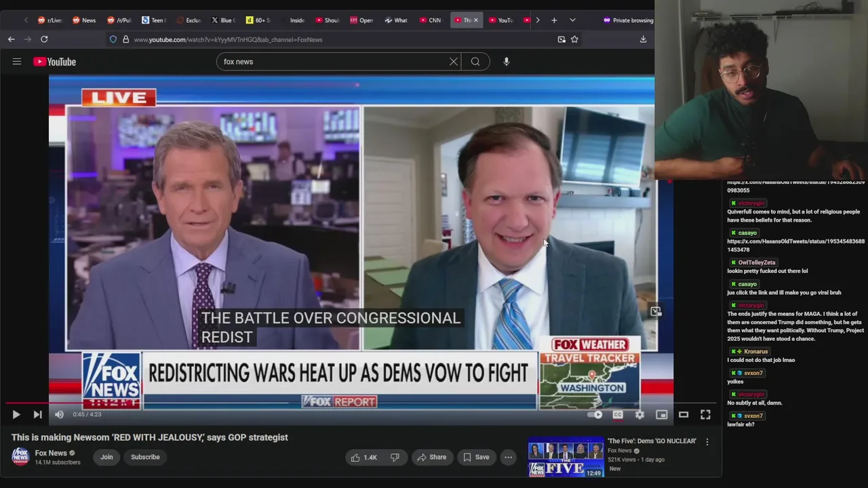Screen dimensions: 868x488
Task: Dislike the video
Action: (395, 457)
